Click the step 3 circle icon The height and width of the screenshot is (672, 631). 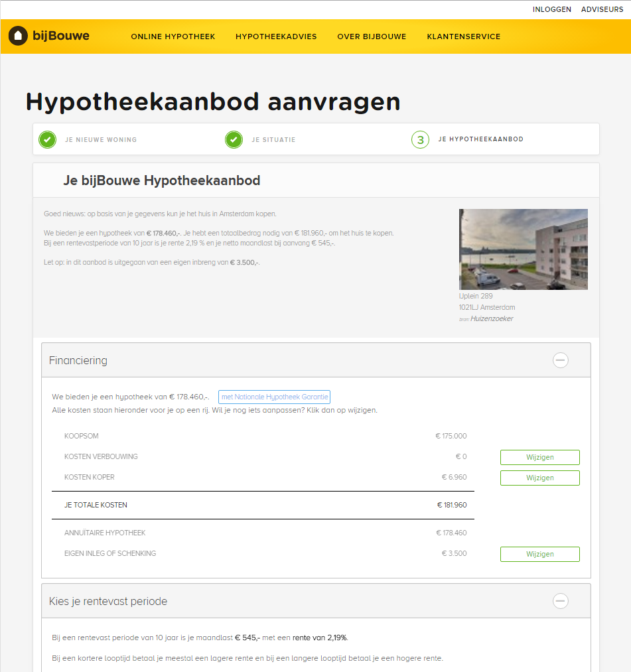pyautogui.click(x=421, y=140)
